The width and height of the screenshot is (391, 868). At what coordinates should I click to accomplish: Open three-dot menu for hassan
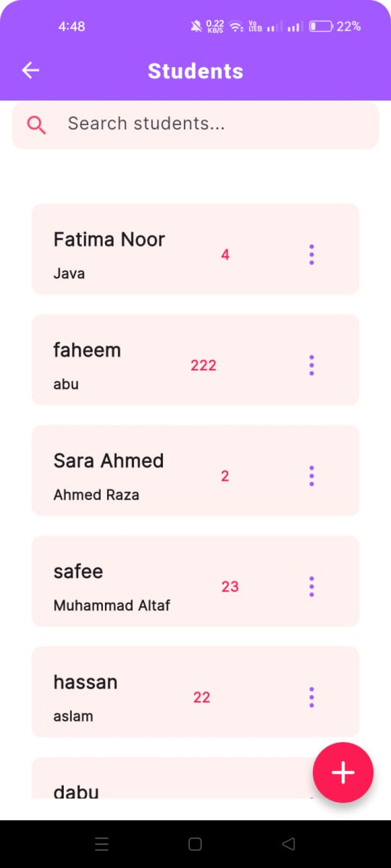pyautogui.click(x=311, y=697)
